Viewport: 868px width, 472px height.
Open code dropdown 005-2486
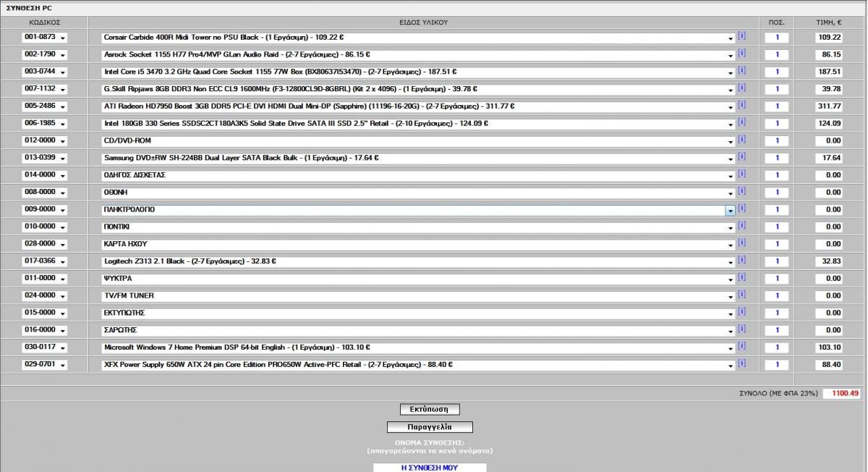click(44, 106)
